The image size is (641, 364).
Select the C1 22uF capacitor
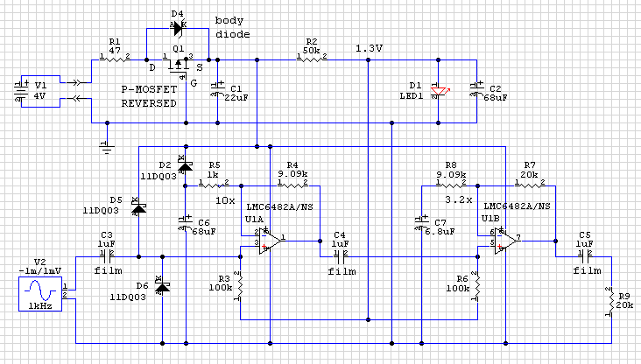click(217, 89)
